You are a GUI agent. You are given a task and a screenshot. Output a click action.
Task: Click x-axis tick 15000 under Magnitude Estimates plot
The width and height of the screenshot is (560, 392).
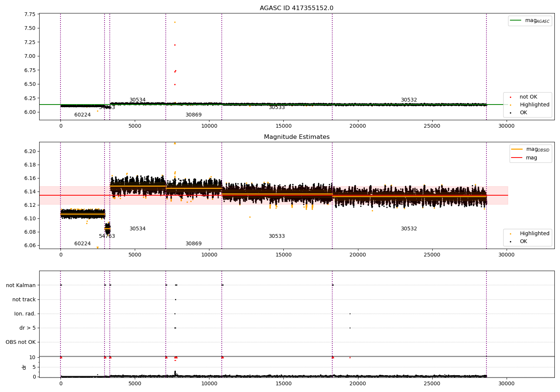tap(283, 255)
